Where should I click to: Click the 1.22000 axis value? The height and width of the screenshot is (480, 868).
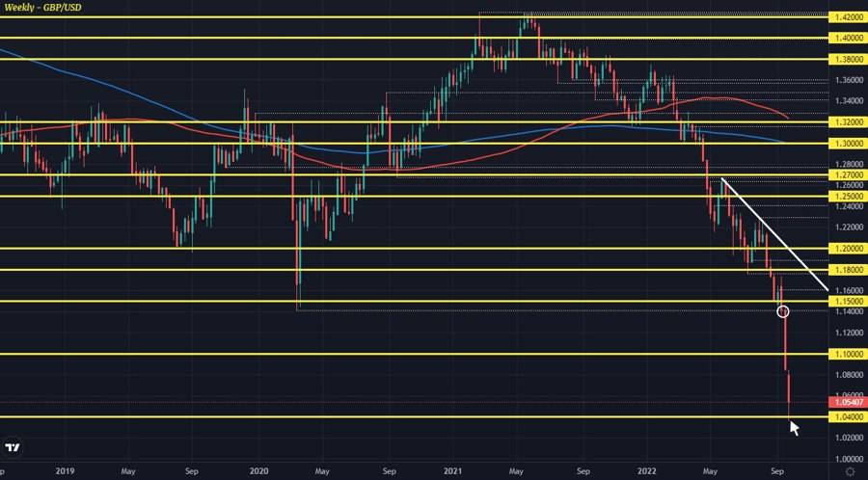tap(848, 227)
